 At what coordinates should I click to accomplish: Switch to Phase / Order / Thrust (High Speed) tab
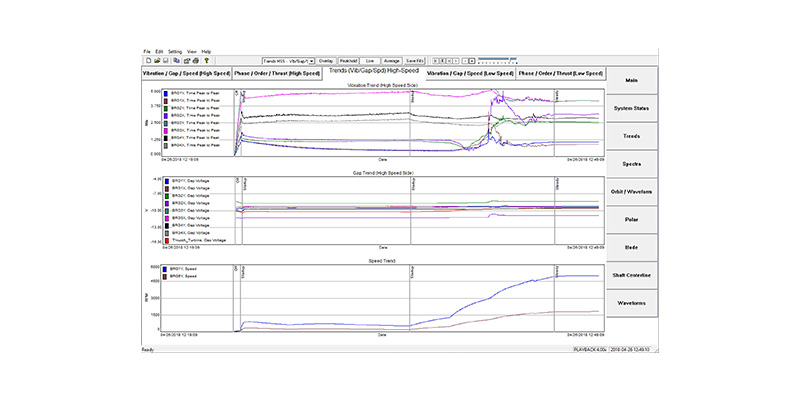click(276, 74)
